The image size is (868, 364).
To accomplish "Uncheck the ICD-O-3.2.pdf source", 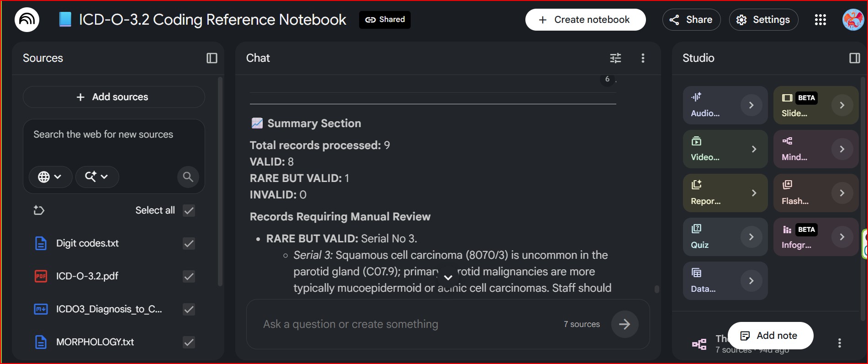I will pos(189,276).
